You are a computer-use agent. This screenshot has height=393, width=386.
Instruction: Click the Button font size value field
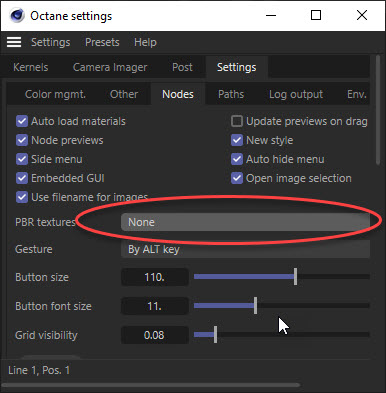point(155,306)
